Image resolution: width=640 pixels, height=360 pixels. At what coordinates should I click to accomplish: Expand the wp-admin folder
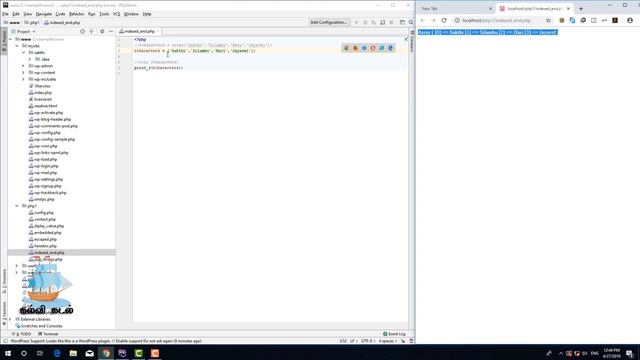(x=23, y=66)
